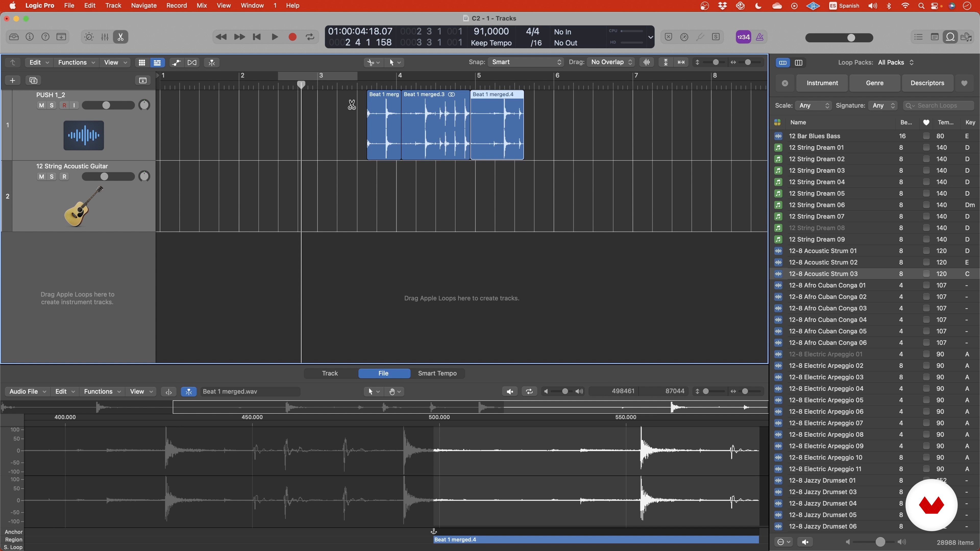This screenshot has height=551, width=980.
Task: Click the Rewind transport button
Action: 221,37
